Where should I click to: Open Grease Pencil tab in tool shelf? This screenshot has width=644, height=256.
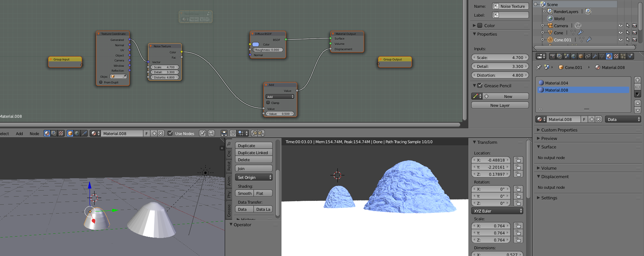click(x=229, y=210)
